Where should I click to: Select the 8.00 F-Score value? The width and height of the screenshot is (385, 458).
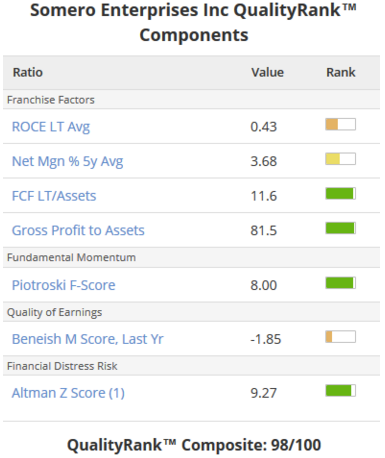coord(264,285)
